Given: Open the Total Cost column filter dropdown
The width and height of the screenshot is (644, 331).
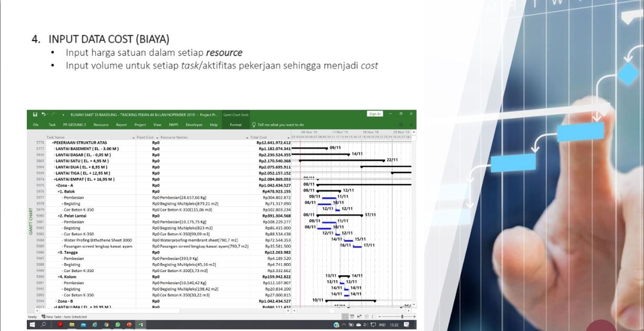Looking at the screenshot, I should click(288, 137).
